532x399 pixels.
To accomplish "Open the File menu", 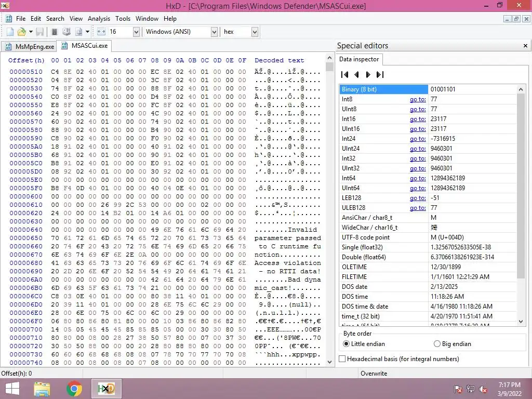I will point(21,19).
